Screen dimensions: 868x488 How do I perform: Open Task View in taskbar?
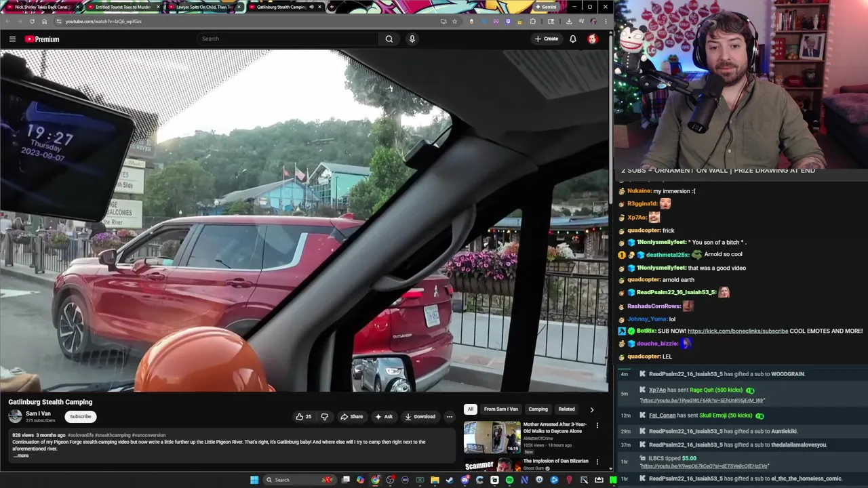(346, 480)
